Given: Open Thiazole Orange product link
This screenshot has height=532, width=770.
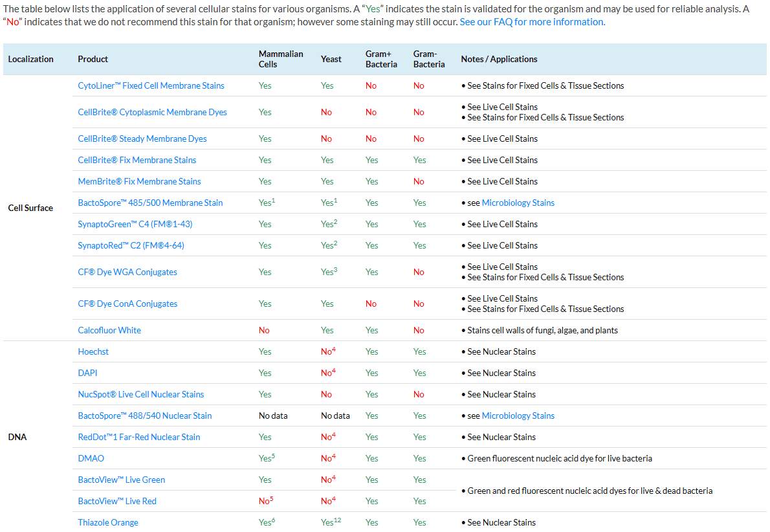Looking at the screenshot, I should 107,523.
